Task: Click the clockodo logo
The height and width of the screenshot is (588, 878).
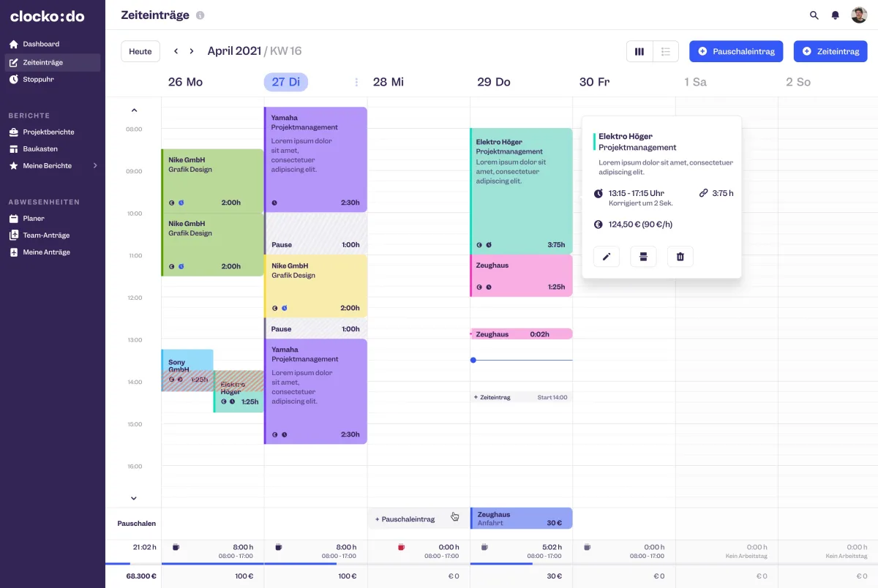Action: pos(46,15)
